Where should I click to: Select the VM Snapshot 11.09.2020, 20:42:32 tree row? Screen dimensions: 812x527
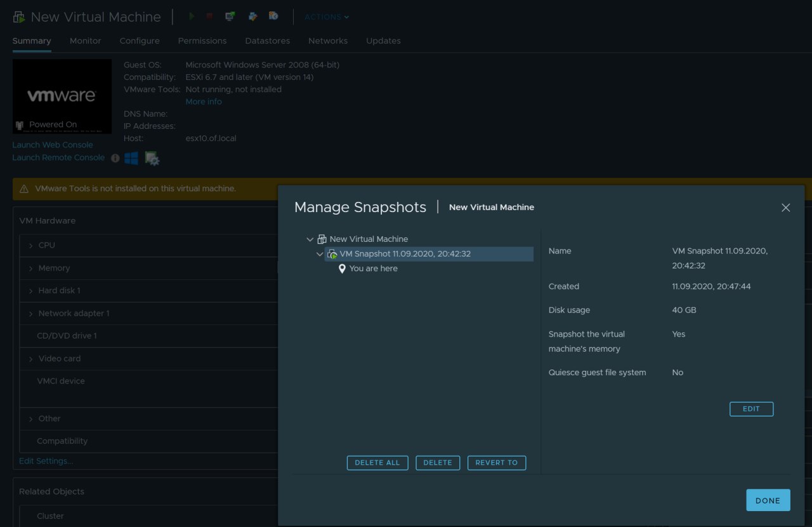point(429,254)
